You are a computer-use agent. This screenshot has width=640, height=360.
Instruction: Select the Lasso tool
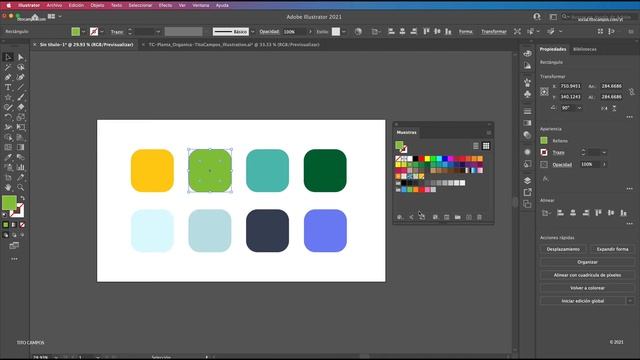point(20,67)
